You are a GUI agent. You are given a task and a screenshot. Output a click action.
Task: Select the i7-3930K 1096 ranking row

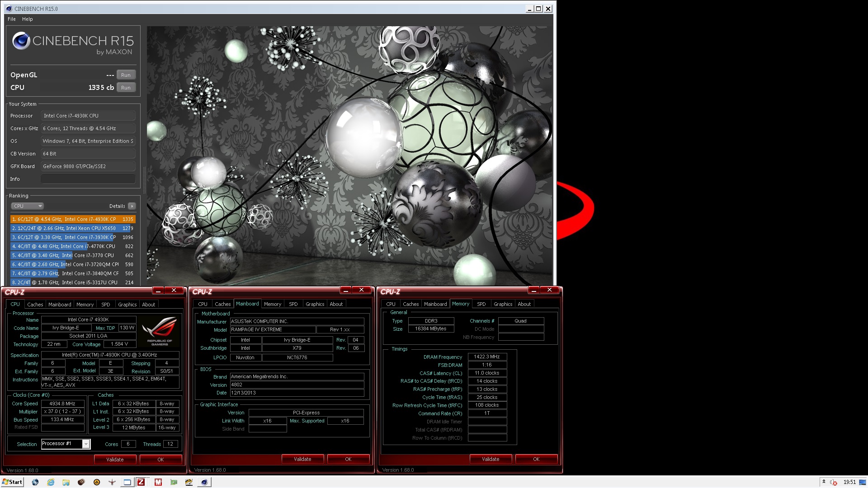pos(73,237)
